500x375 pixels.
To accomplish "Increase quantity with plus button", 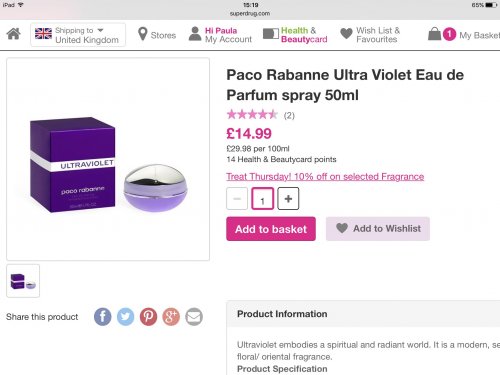I will coord(288,199).
